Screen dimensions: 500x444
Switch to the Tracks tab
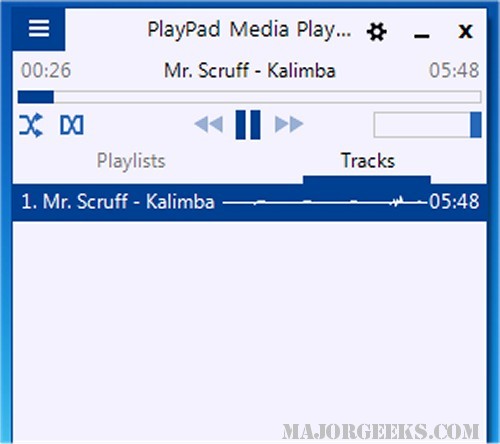coord(368,161)
